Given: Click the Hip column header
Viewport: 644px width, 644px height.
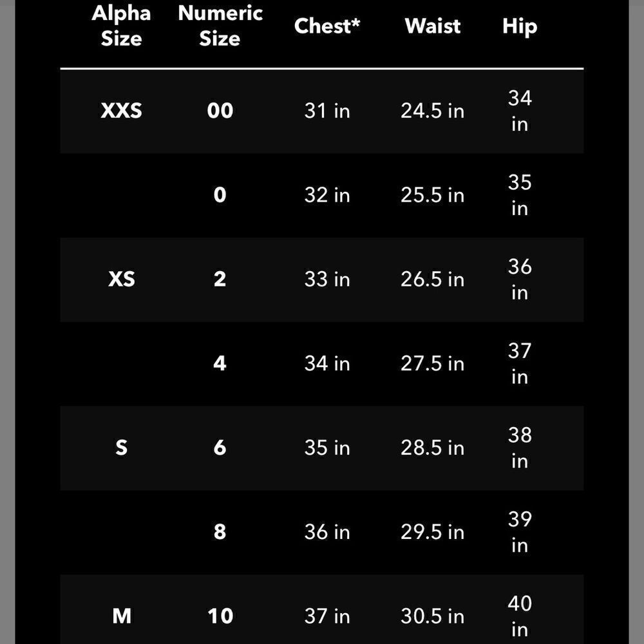Looking at the screenshot, I should tap(520, 26).
